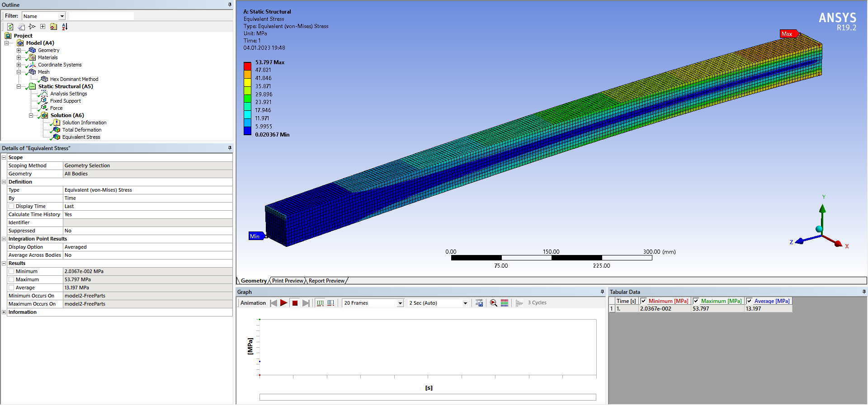The width and height of the screenshot is (868, 406).
Task: Select Total Deformation result
Action: click(x=82, y=130)
